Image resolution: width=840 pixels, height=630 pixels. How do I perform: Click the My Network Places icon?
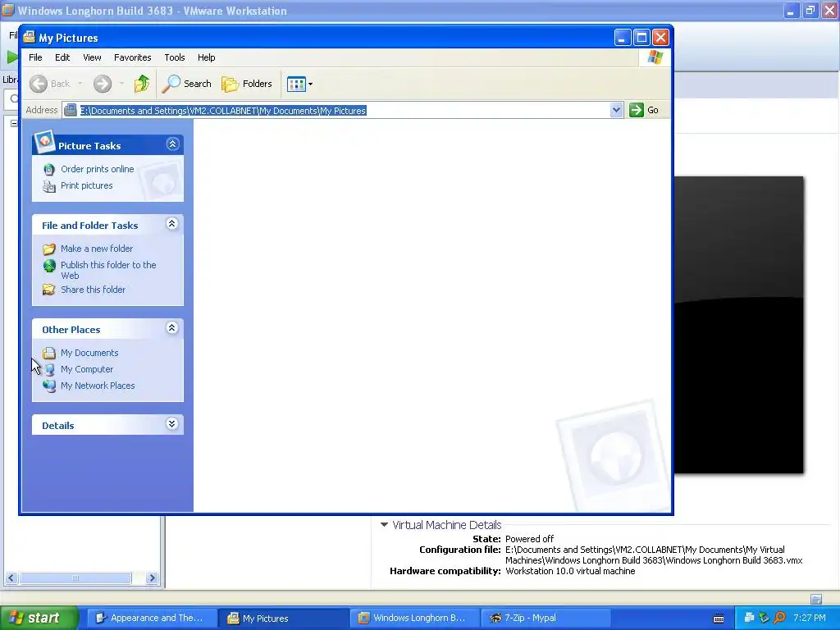tap(48, 386)
